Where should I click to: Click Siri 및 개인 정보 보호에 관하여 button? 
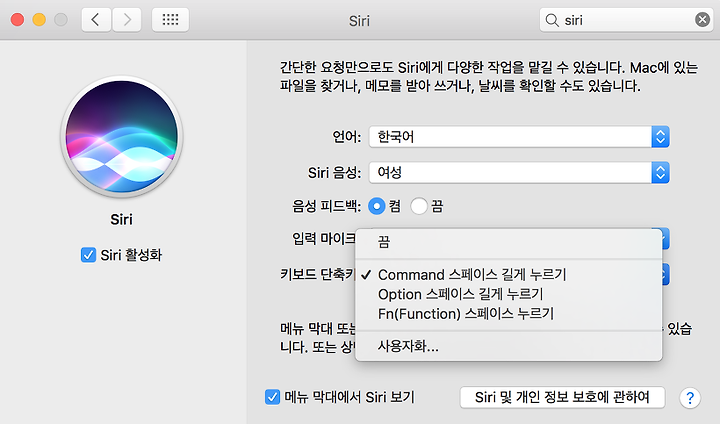(x=562, y=397)
